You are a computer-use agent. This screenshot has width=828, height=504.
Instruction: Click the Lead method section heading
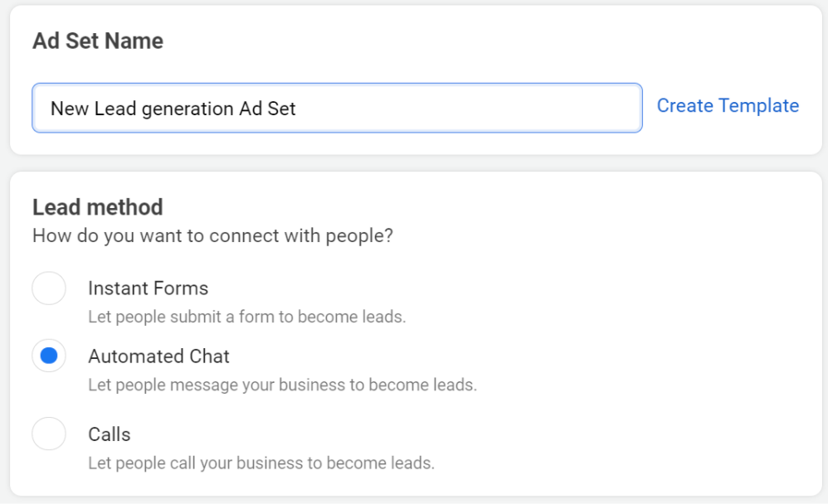(97, 207)
